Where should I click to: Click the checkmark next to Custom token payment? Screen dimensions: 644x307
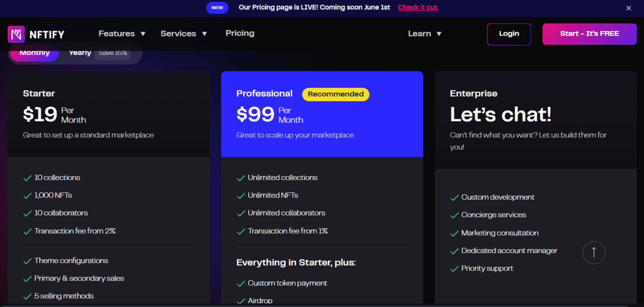(x=241, y=284)
